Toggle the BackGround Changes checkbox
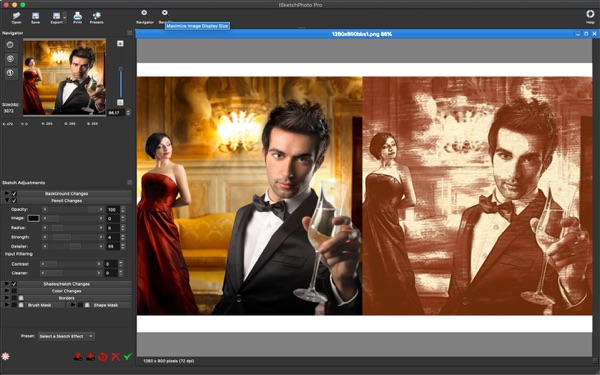600x375 pixels. point(14,194)
